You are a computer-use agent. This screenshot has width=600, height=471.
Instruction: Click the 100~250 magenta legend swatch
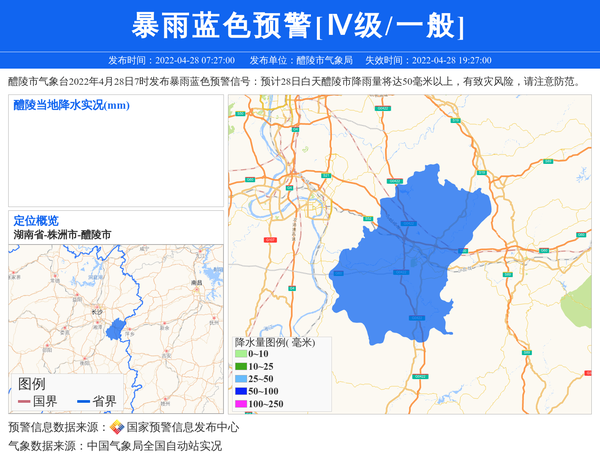tap(240, 403)
